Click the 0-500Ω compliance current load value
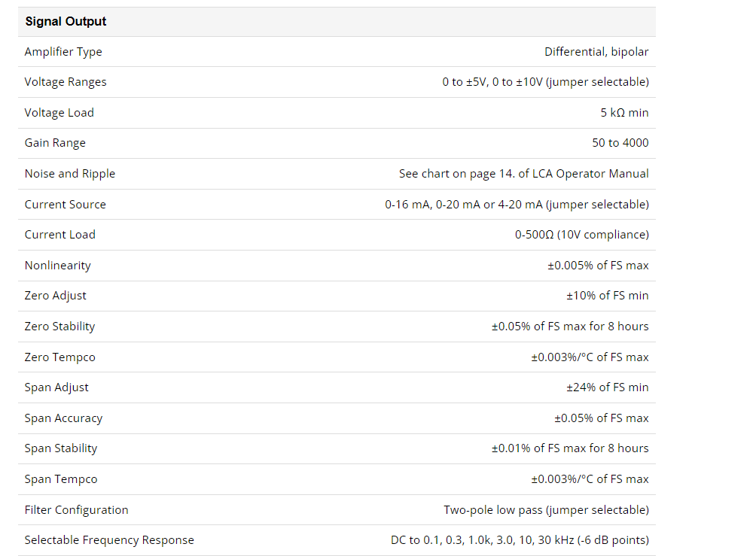 pos(581,235)
